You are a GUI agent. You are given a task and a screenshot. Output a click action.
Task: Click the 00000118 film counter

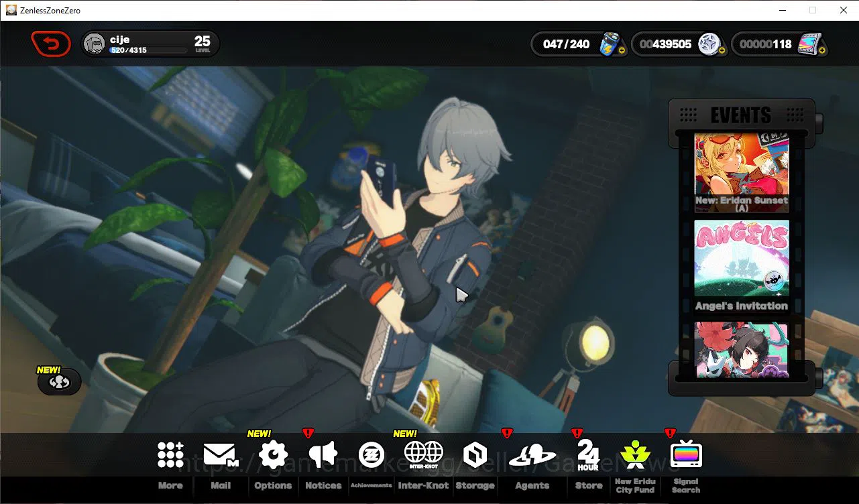766,44
